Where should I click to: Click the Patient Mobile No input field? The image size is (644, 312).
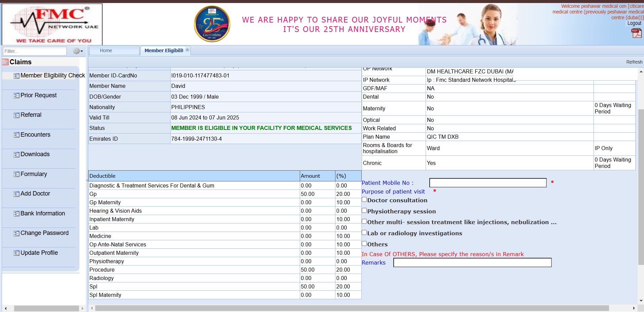coord(488,183)
